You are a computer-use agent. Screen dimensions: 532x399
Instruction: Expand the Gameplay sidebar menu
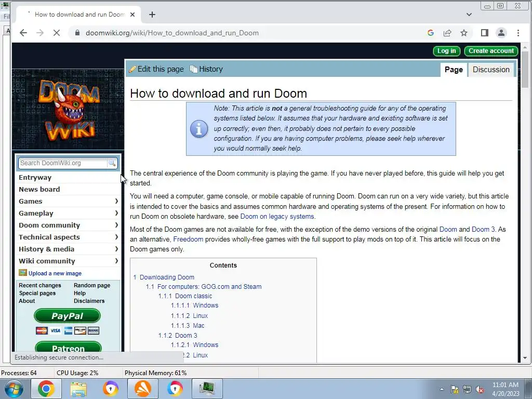point(69,214)
